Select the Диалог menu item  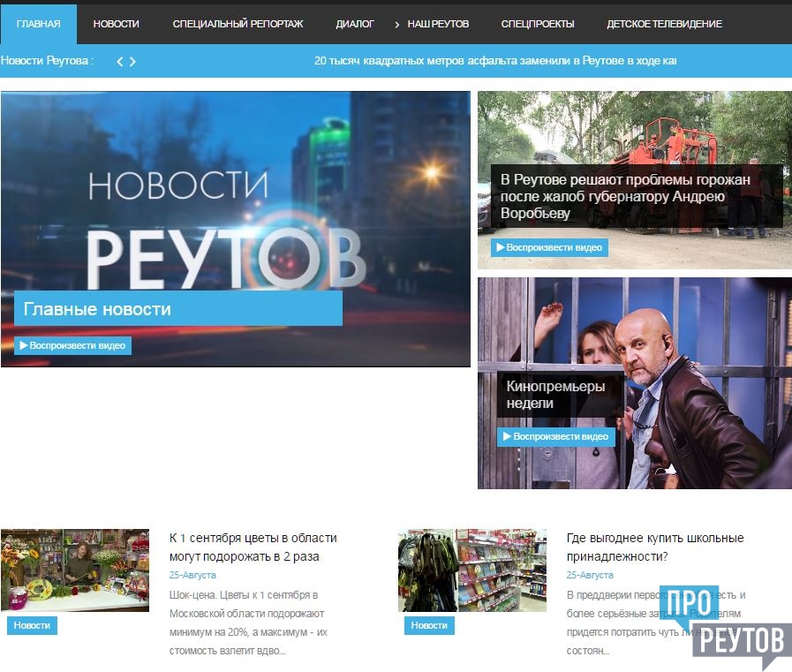click(355, 24)
